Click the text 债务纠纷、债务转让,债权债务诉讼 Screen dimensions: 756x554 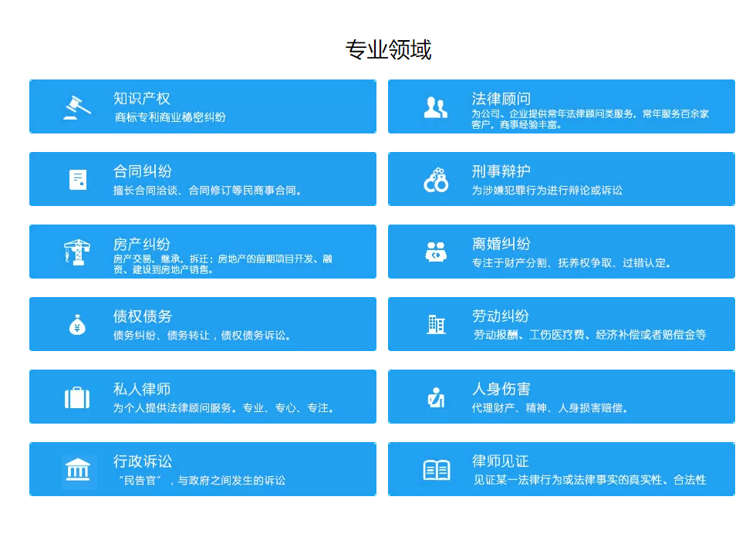tap(202, 336)
